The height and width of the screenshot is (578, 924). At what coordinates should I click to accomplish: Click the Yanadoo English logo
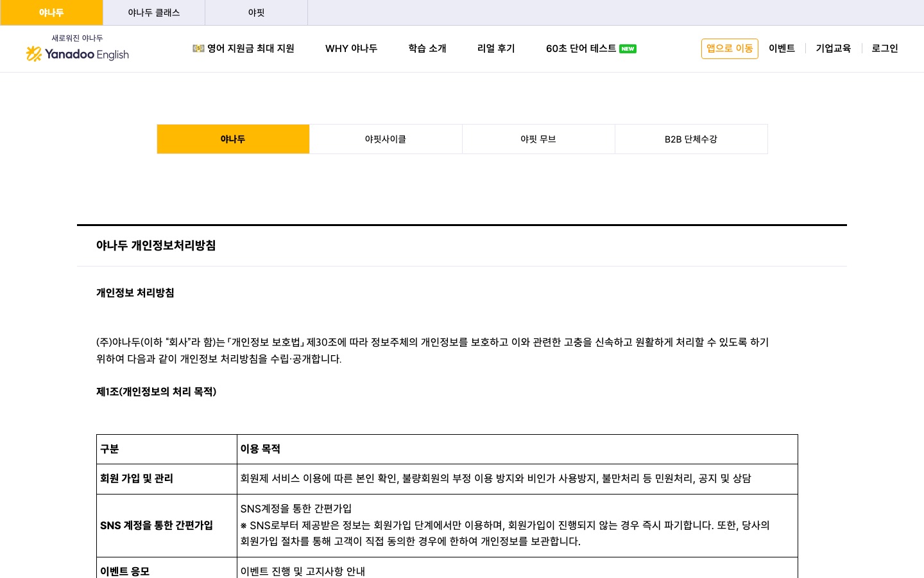point(77,54)
